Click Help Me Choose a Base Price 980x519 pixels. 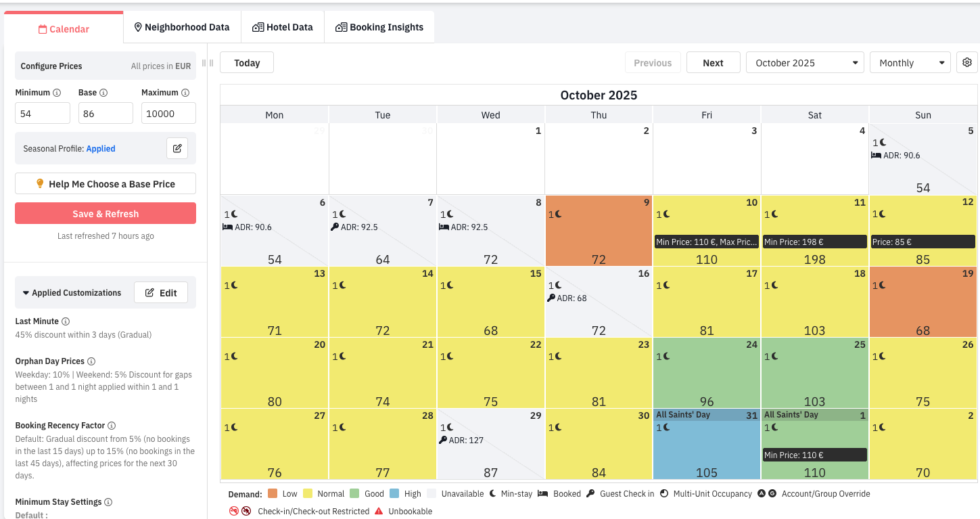tap(106, 184)
